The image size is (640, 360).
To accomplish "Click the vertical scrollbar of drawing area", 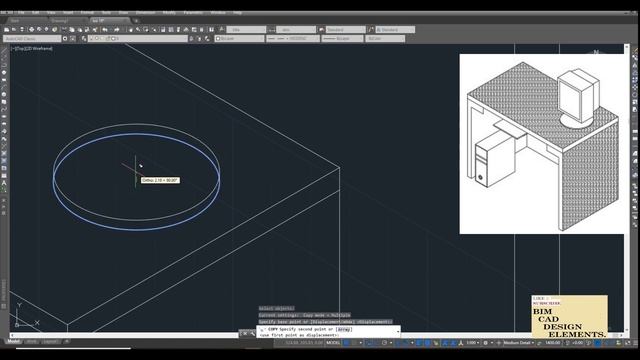I will (x=627, y=188).
